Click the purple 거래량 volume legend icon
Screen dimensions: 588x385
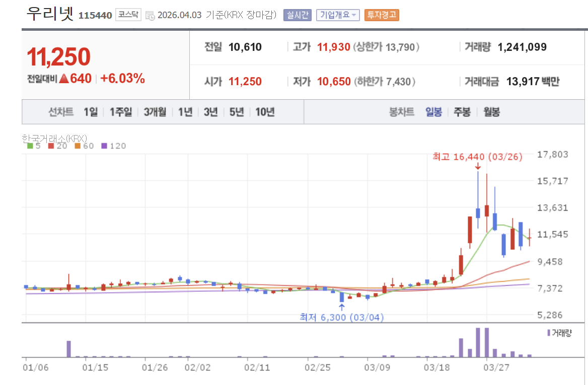(x=549, y=333)
